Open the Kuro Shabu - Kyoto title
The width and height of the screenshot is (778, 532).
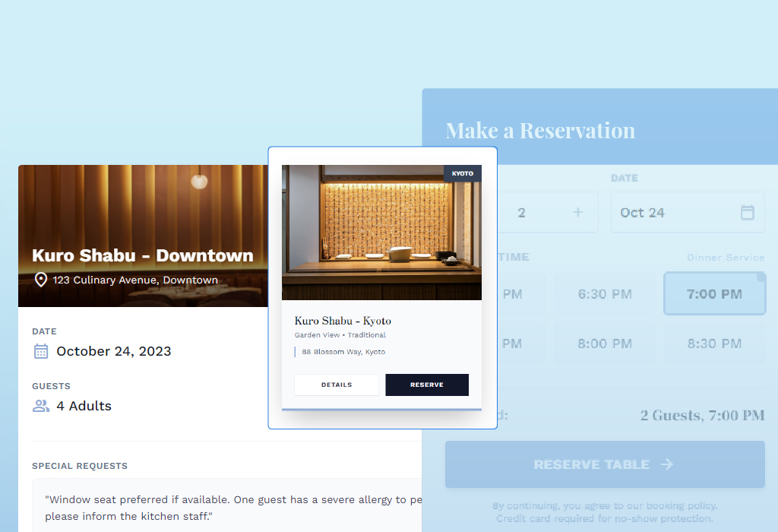pyautogui.click(x=343, y=321)
